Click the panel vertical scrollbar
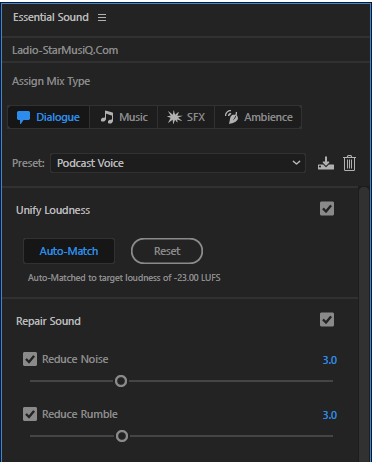The height and width of the screenshot is (462, 372). 364,323
